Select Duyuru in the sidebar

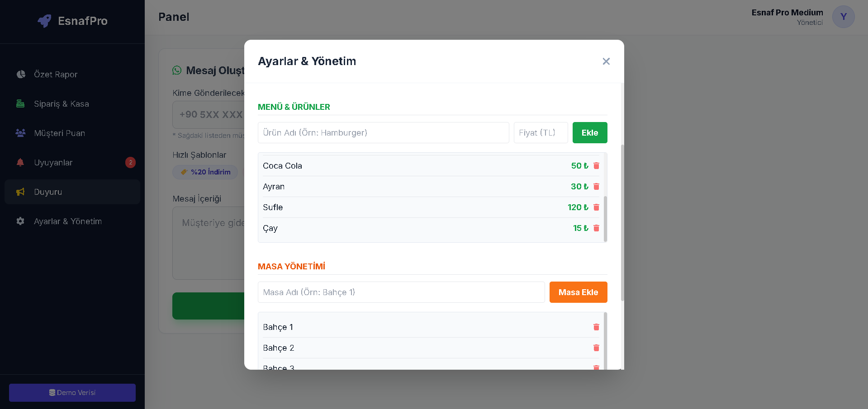coord(48,192)
